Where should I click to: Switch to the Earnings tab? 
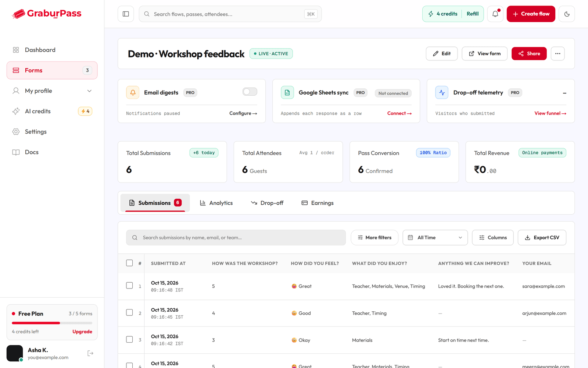pos(318,203)
